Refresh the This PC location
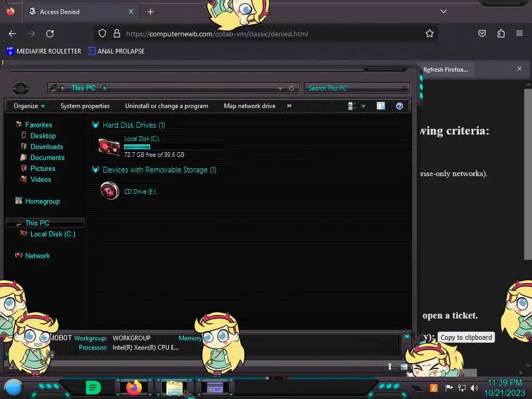 coord(291,88)
